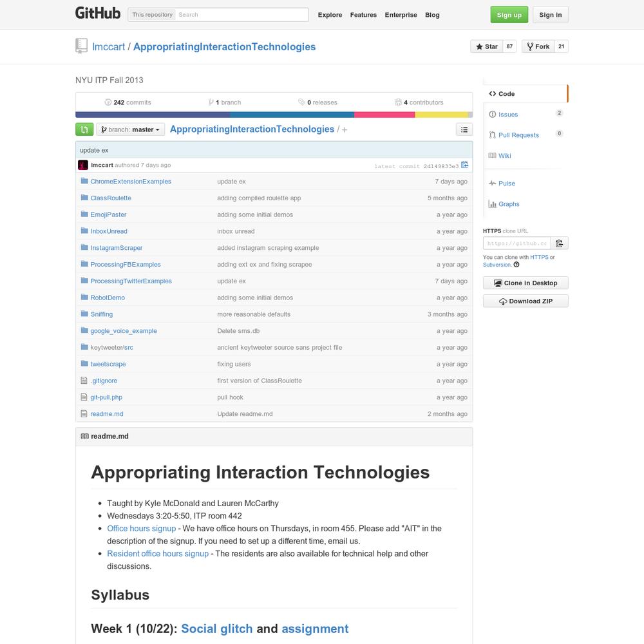Viewport: 644px width, 644px height.
Task: Copy the HTTPS clone URL clipboard icon
Action: coord(560,243)
